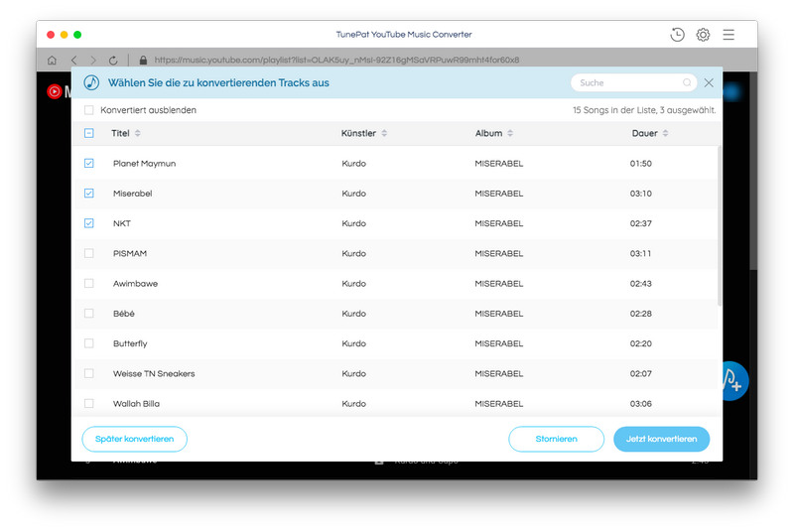Click Stornieren button
This screenshot has height=532, width=794.
click(x=556, y=439)
